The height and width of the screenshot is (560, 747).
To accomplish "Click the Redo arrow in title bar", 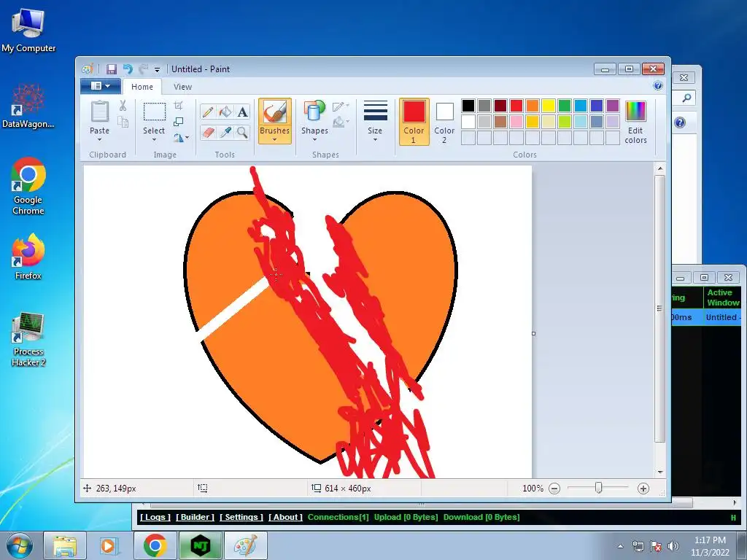I will [144, 69].
